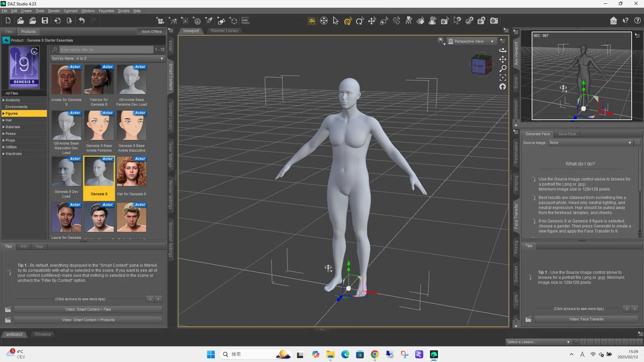Switch to the Save Face tab
Screen dimensions: 644x362
click(x=567, y=134)
